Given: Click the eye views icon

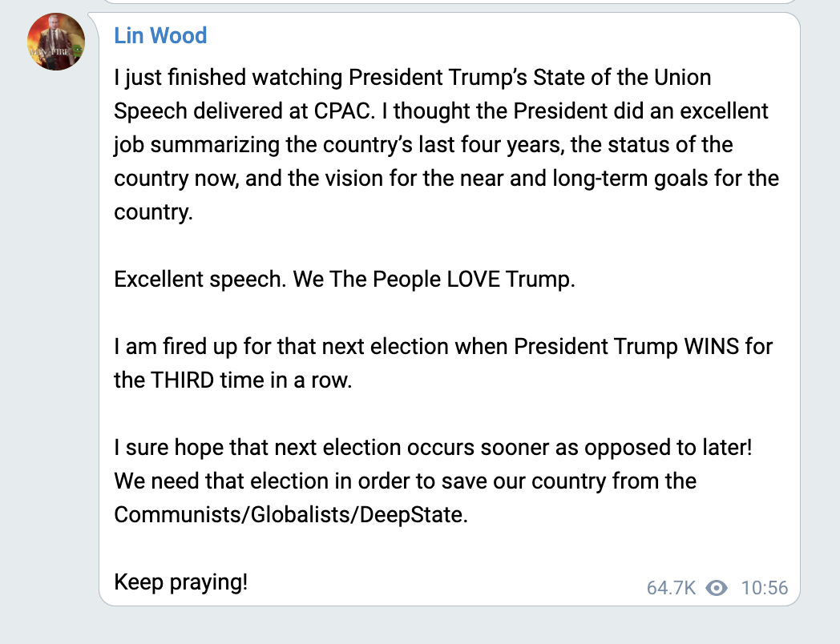Looking at the screenshot, I should click(717, 588).
